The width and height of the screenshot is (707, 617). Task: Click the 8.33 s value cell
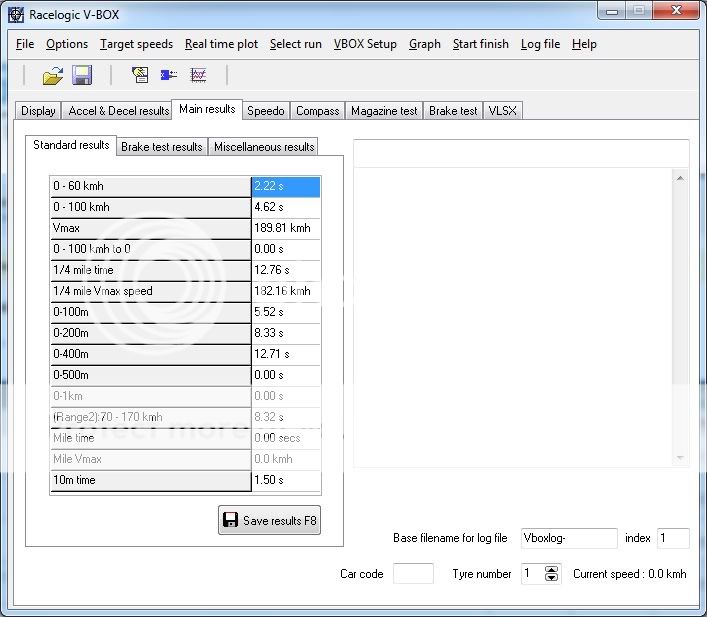coord(286,333)
